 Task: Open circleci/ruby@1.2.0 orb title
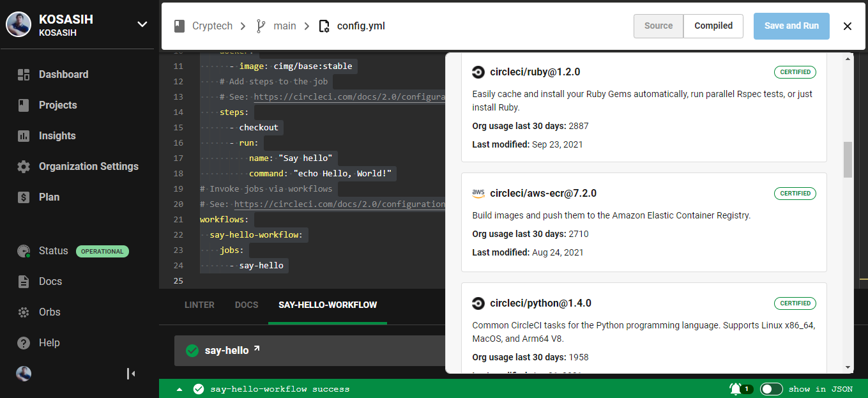(535, 72)
